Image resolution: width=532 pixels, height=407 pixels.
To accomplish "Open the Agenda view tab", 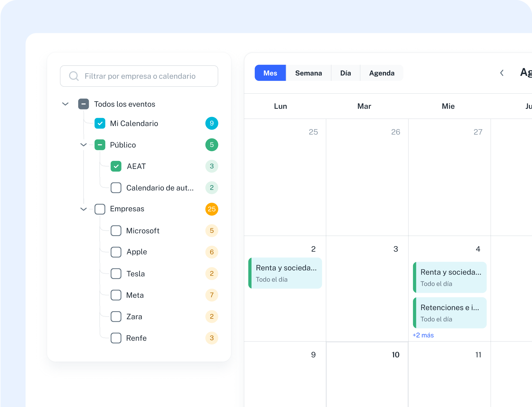I will [x=382, y=73].
